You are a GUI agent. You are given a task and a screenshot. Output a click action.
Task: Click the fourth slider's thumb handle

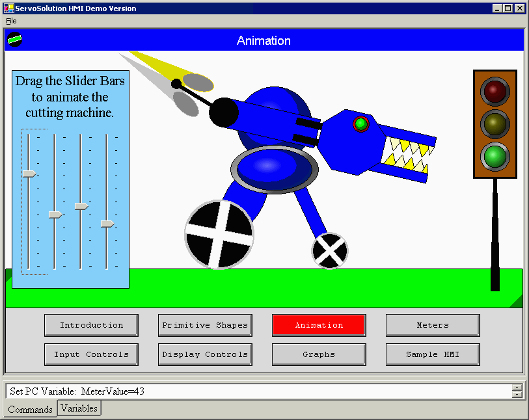[x=107, y=224]
